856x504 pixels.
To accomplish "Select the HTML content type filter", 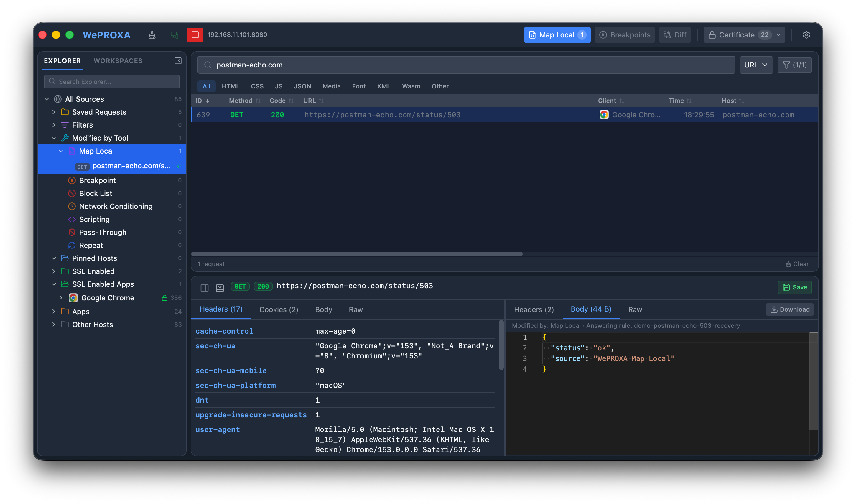I will click(x=230, y=86).
